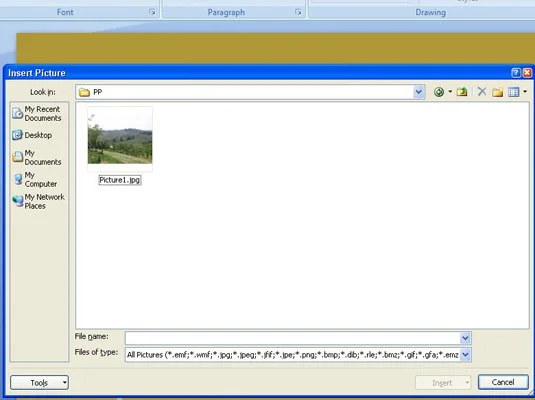Click the Delete X icon in dialog toolbar
Screen dimensions: 535x400
pos(482,91)
